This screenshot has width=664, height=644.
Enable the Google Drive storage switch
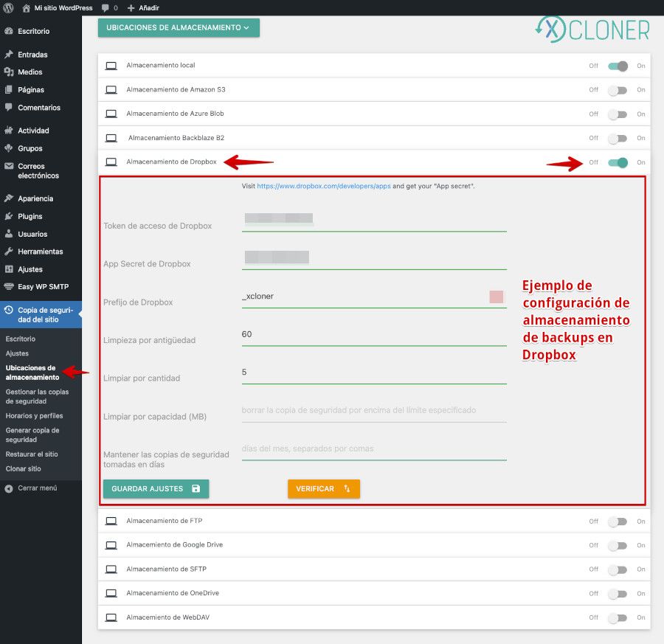tap(618, 546)
